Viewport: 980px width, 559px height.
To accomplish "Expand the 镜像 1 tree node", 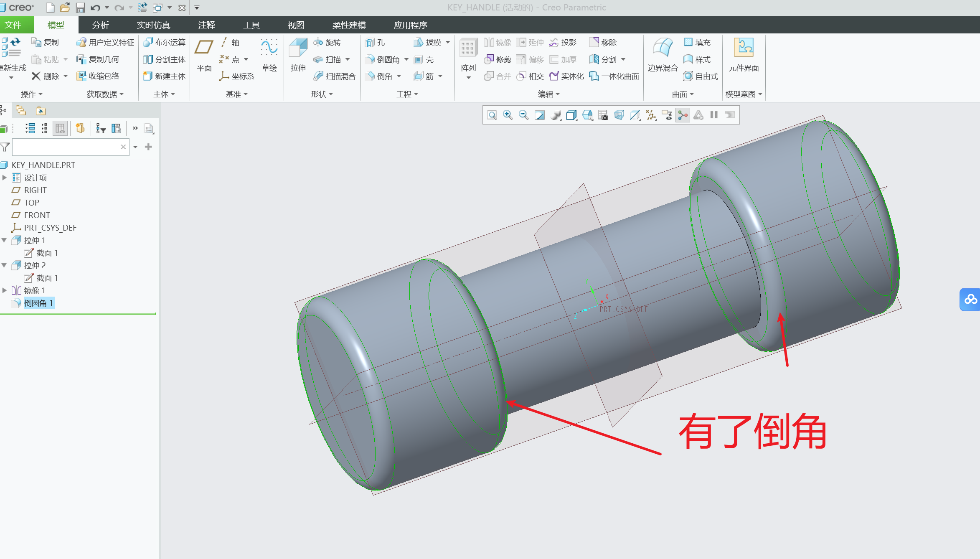I will coord(5,290).
